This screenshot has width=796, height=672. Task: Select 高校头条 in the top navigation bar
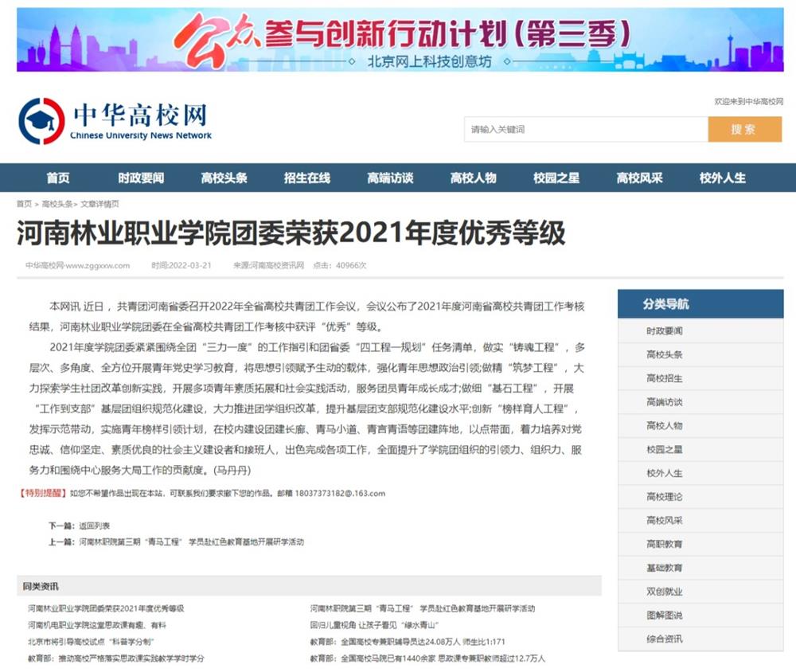point(224,178)
